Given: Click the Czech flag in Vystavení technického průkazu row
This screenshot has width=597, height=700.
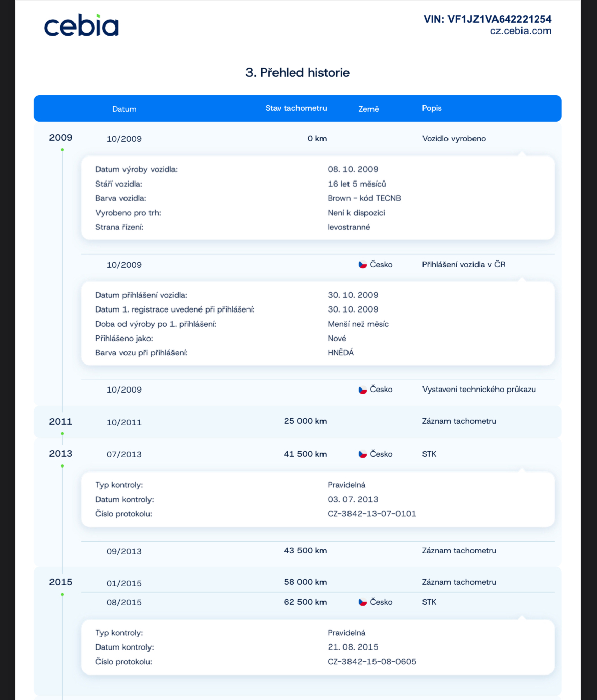Looking at the screenshot, I should 363,390.
